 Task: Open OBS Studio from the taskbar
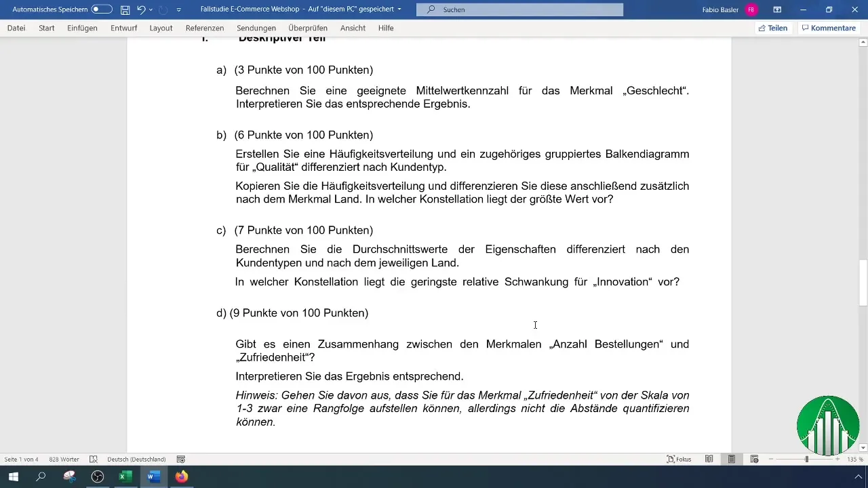(x=98, y=476)
